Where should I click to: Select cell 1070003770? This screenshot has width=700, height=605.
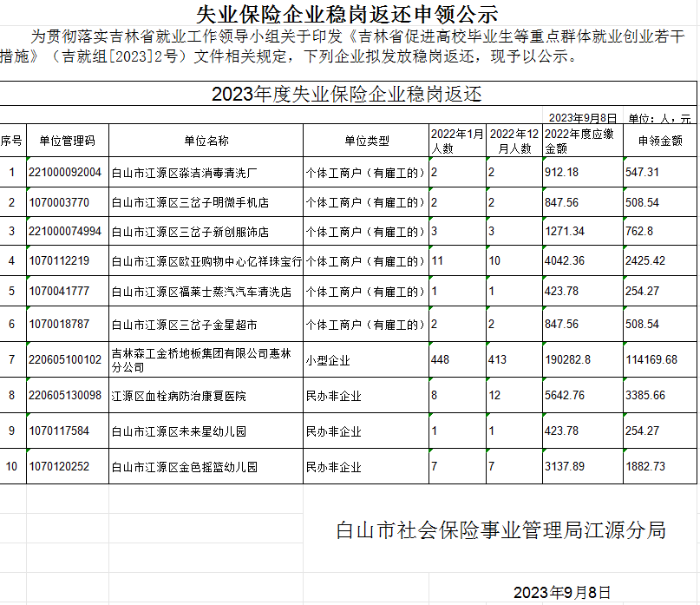point(68,202)
